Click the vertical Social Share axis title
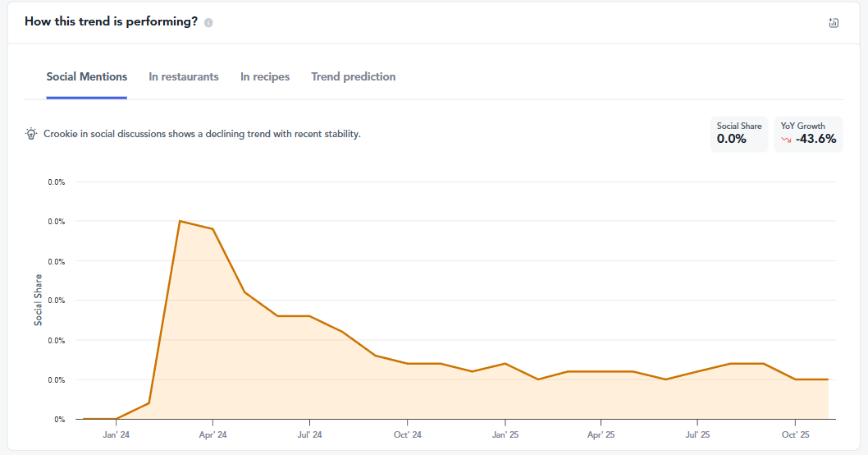The width and height of the screenshot is (868, 455). [38, 300]
